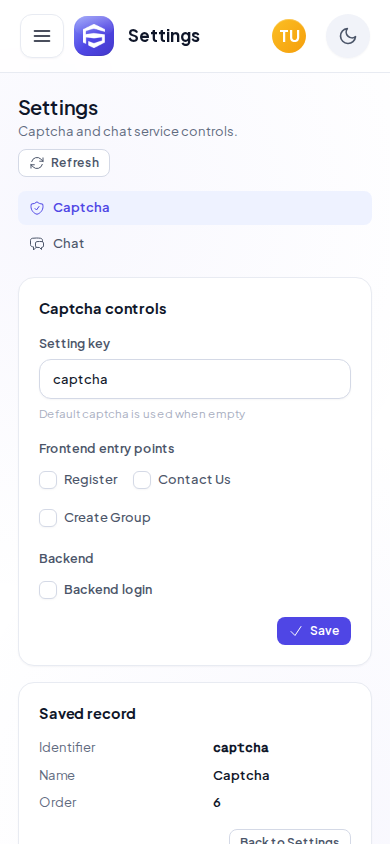Click the Chat bubbles icon

point(37,244)
